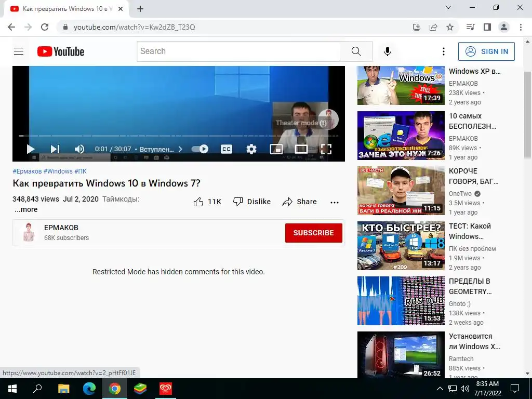
Task: Click the search magnifier button
Action: pyautogui.click(x=356, y=51)
